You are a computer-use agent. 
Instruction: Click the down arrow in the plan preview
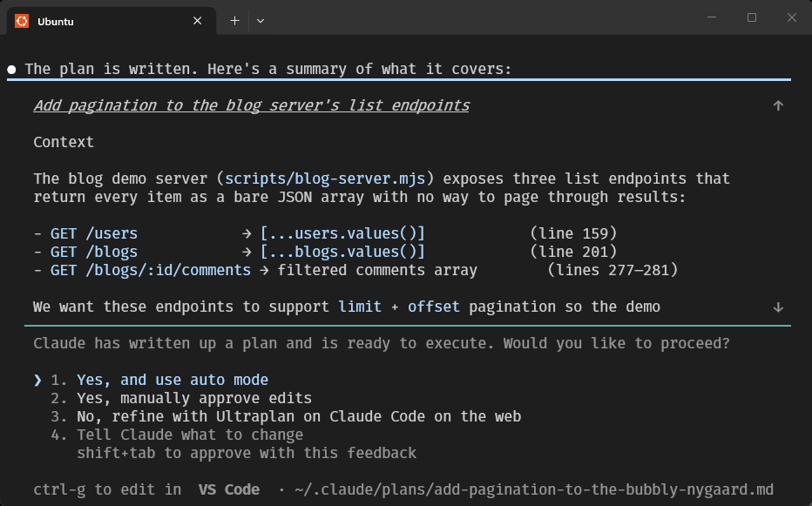[778, 307]
